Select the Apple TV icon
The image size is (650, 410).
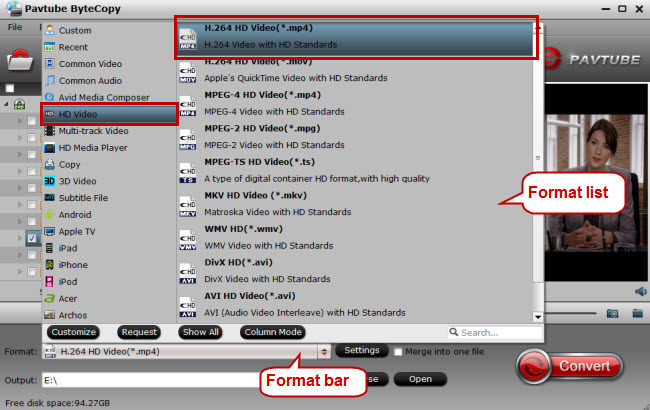tap(50, 231)
